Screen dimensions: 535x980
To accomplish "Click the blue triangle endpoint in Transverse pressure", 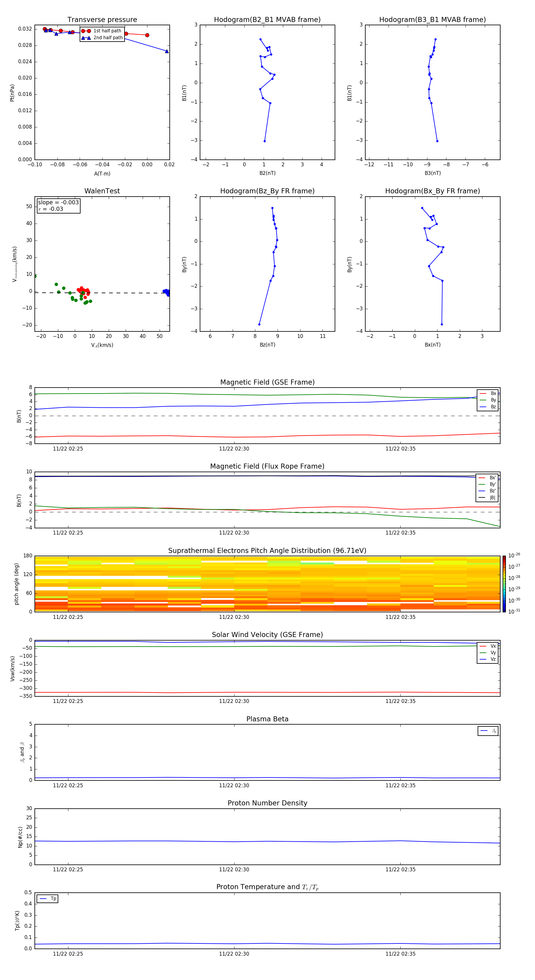I will tap(166, 51).
